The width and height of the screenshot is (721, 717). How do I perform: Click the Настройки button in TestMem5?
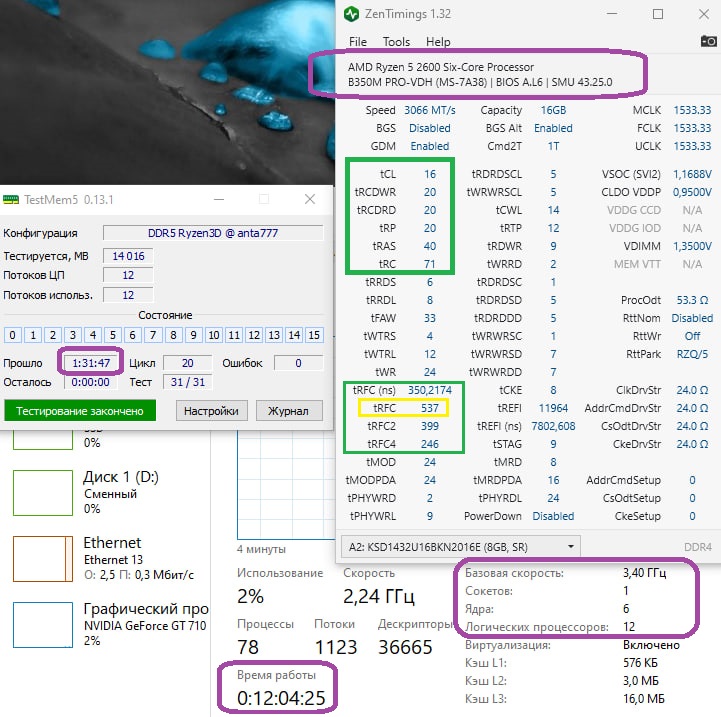(212, 410)
